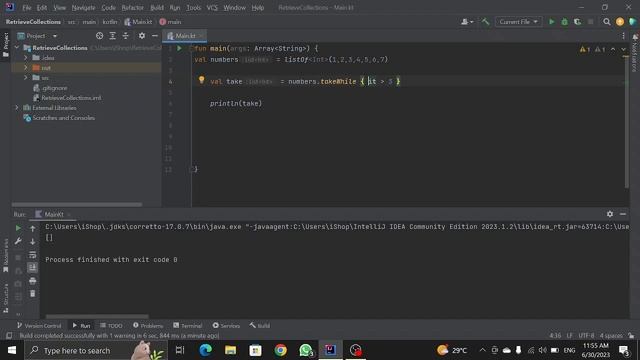Toggle scroll to end in Run console
The height and width of the screenshot is (360, 640).
pos(33,268)
